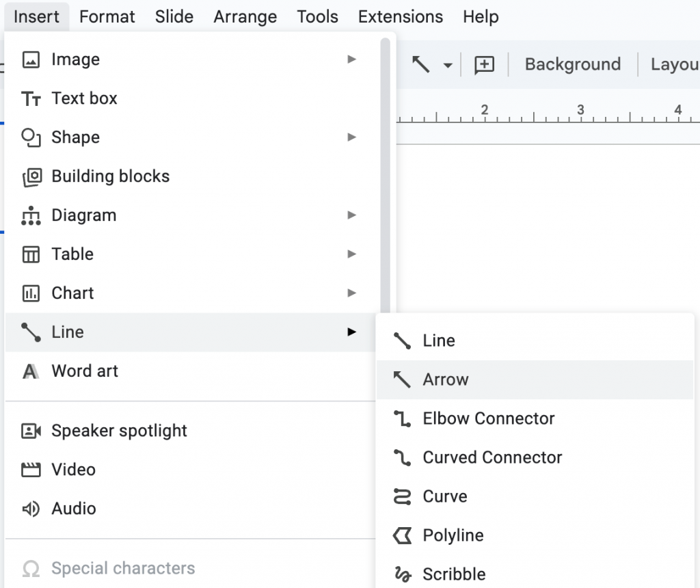The height and width of the screenshot is (588, 700).
Task: Select Elbow Connector text in submenu
Action: coord(488,419)
